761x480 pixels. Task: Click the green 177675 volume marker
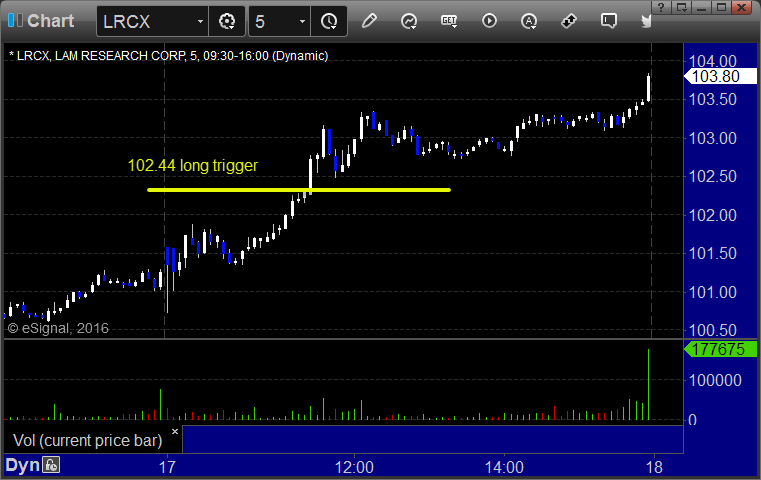pyautogui.click(x=720, y=349)
